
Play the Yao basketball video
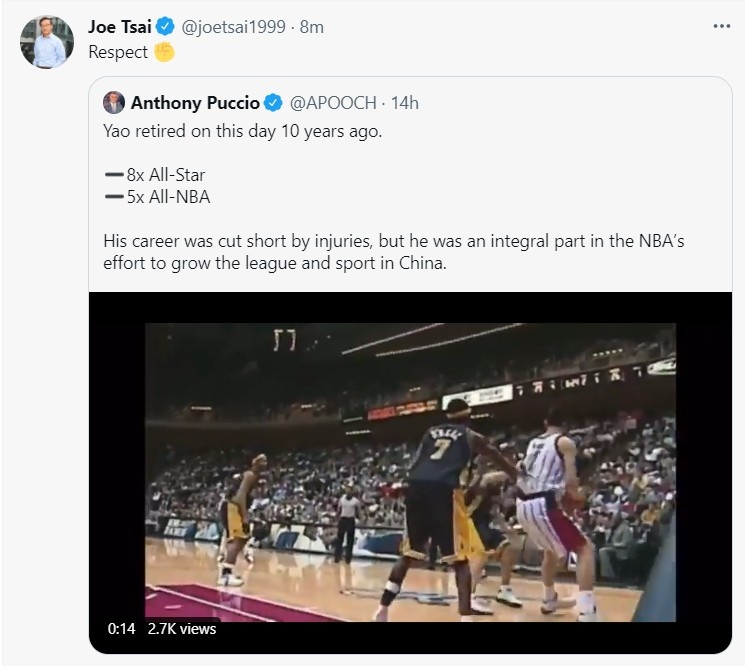pos(410,472)
